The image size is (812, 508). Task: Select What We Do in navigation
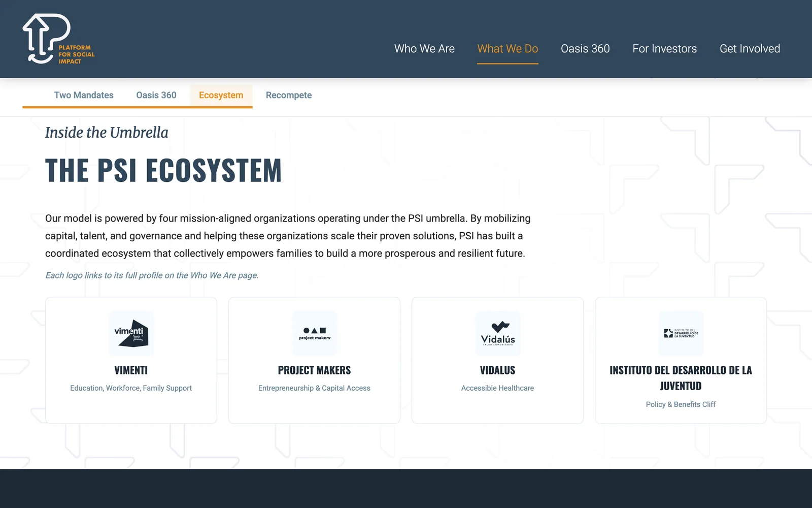507,49
